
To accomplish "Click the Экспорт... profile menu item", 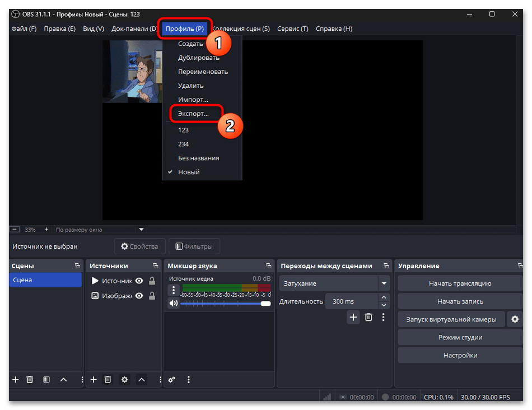I will pyautogui.click(x=193, y=114).
